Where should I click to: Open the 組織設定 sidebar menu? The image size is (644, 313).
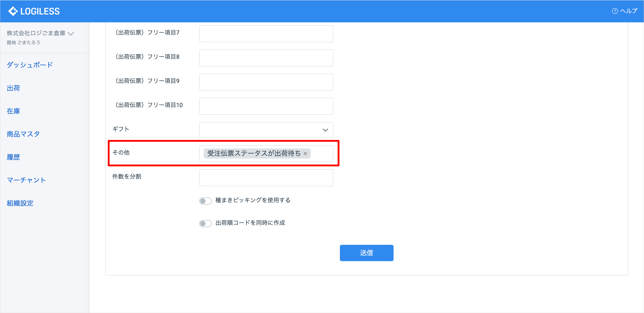click(20, 203)
